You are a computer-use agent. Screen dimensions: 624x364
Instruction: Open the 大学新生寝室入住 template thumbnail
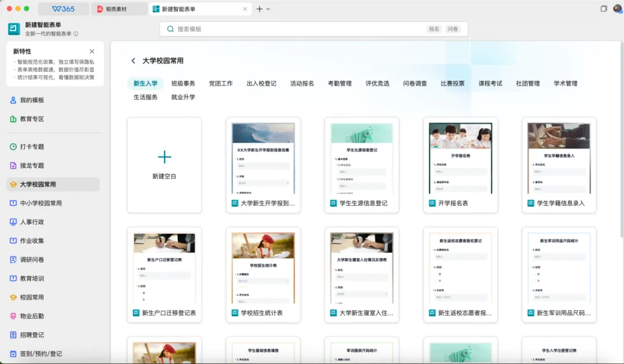point(362,268)
